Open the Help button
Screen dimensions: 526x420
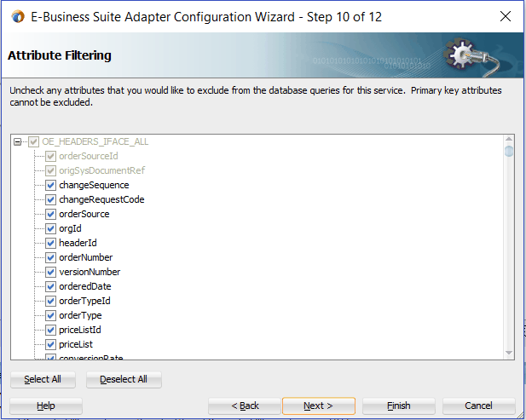point(46,406)
